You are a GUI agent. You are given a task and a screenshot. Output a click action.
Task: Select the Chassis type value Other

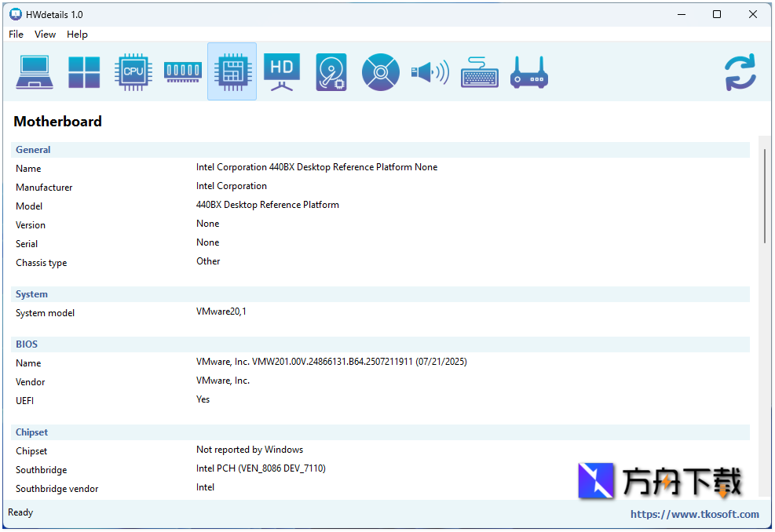[x=208, y=261]
